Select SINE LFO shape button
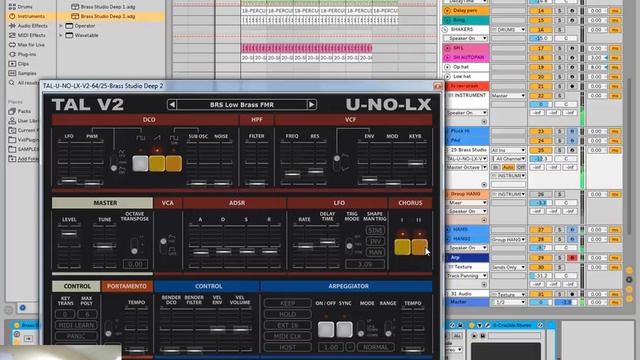This screenshot has height=360, width=640. [x=375, y=231]
